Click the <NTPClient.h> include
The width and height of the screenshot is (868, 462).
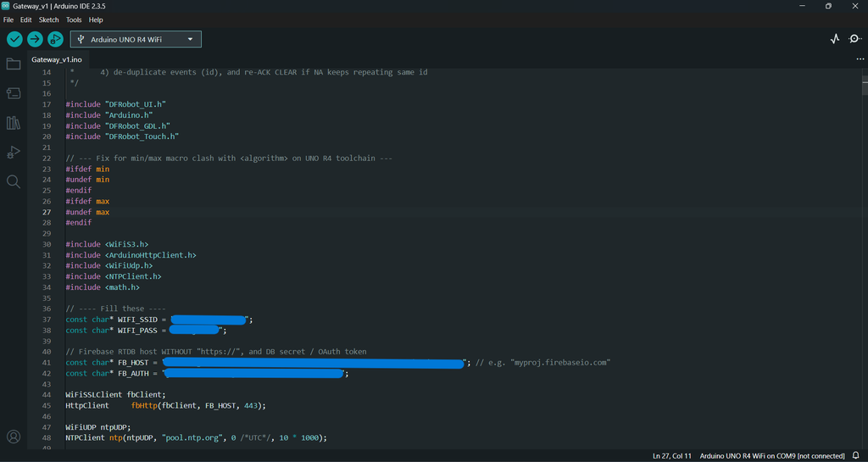[133, 276]
